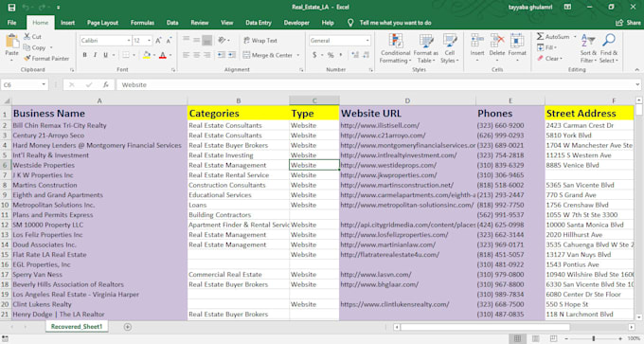The height and width of the screenshot is (344, 644).
Task: Open the westsideprops.com website URL cell
Action: pos(407,165)
